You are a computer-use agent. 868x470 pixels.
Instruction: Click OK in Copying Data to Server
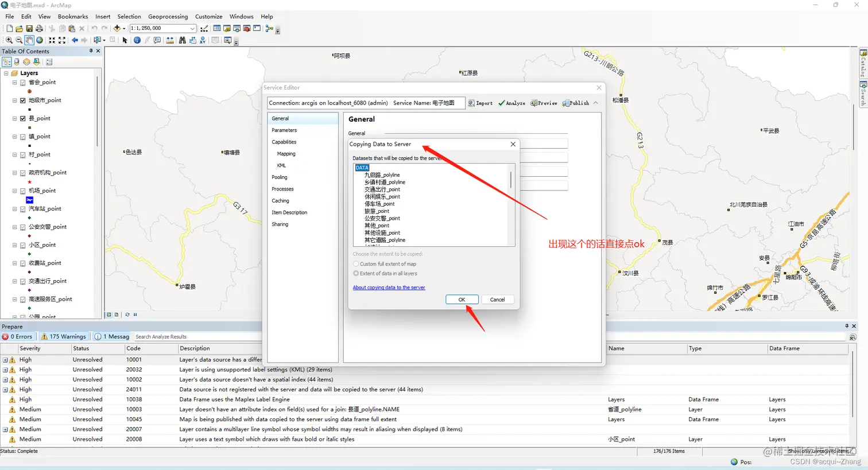462,300
